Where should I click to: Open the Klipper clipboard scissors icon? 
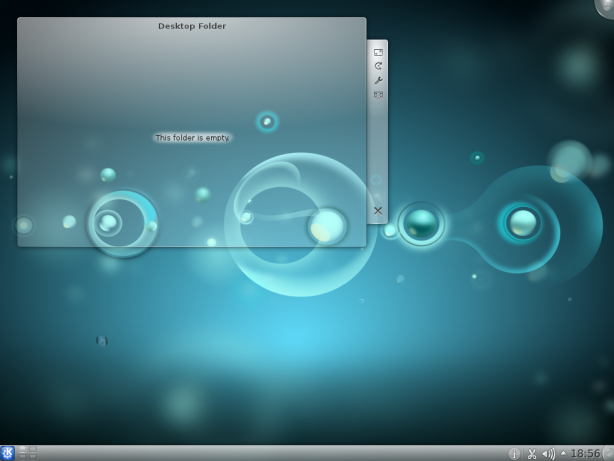[x=532, y=454]
